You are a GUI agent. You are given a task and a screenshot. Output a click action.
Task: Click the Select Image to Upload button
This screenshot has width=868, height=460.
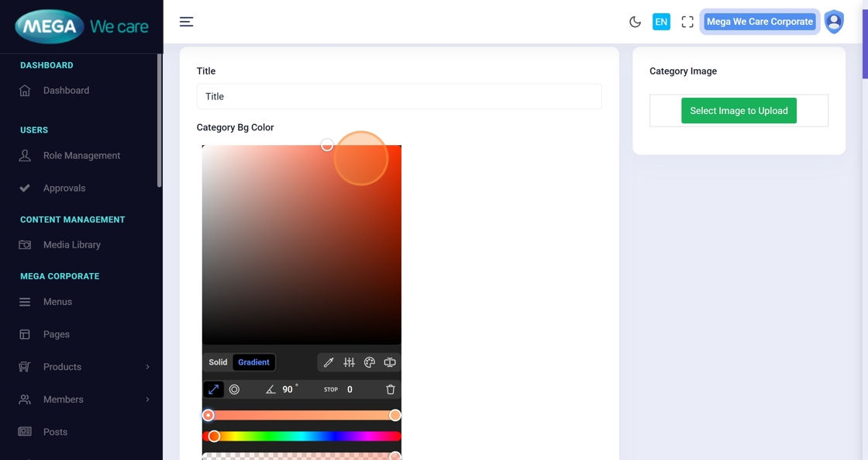tap(739, 111)
